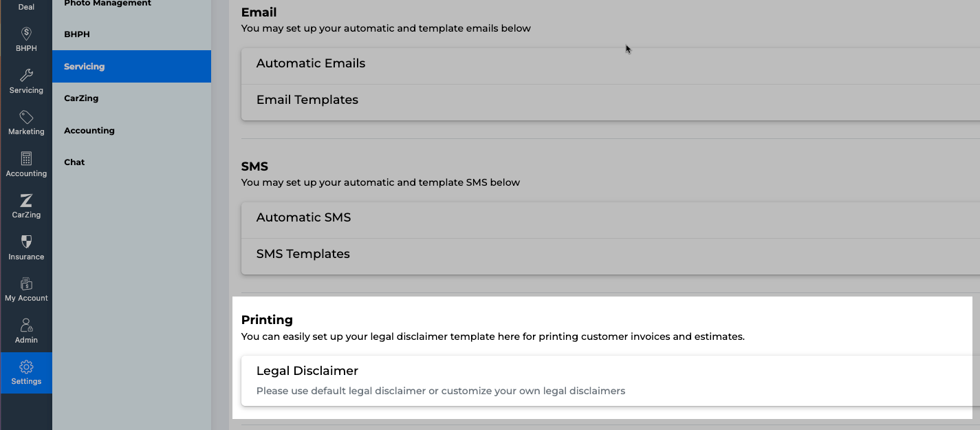Click 'You may set up your automatic and template SMS' text

380,183
